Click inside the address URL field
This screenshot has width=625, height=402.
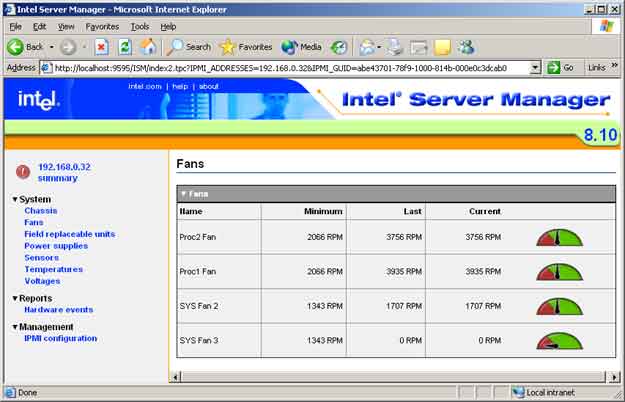(290, 68)
